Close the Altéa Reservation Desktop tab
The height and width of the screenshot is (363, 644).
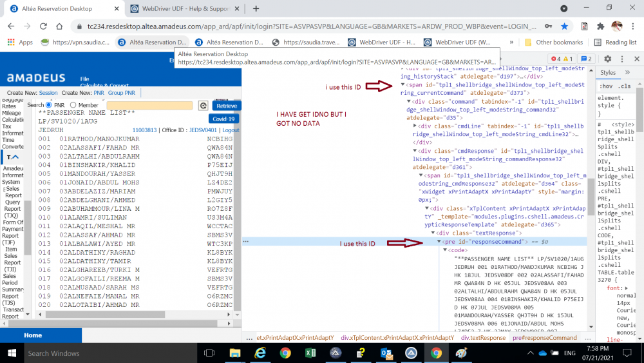coord(117,8)
